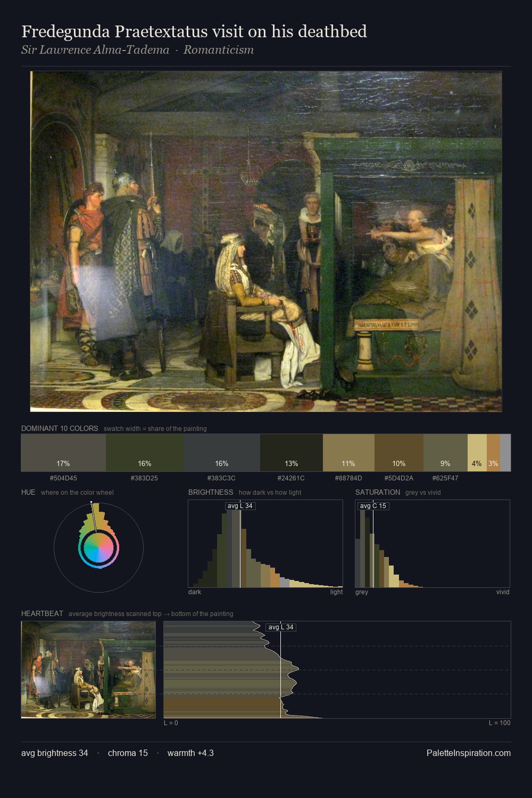Select the 9% swatch #625F47
Screen dimensions: 532x798
tap(445, 453)
